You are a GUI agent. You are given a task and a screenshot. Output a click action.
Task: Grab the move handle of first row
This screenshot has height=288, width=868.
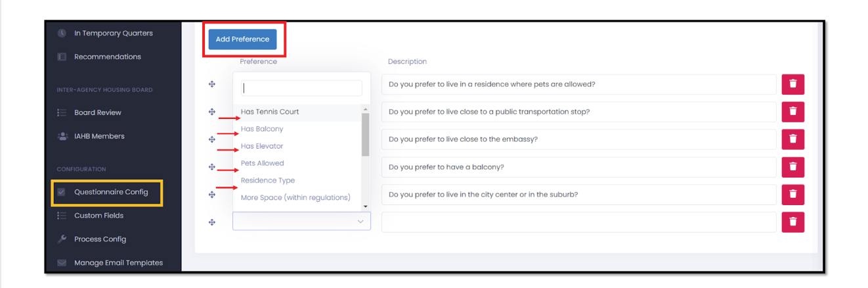[x=212, y=84]
